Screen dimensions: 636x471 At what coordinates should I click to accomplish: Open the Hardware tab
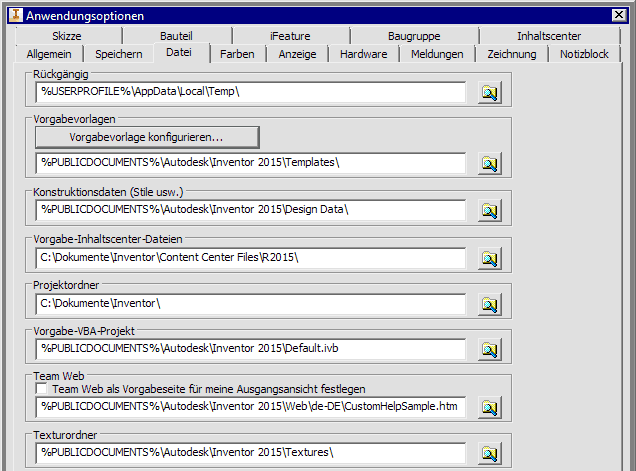pos(363,54)
